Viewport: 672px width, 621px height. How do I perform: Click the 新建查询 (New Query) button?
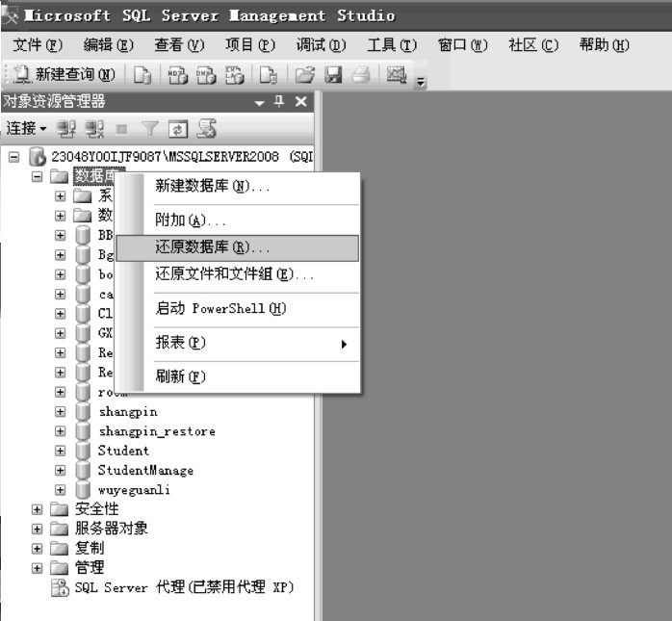tap(65, 74)
